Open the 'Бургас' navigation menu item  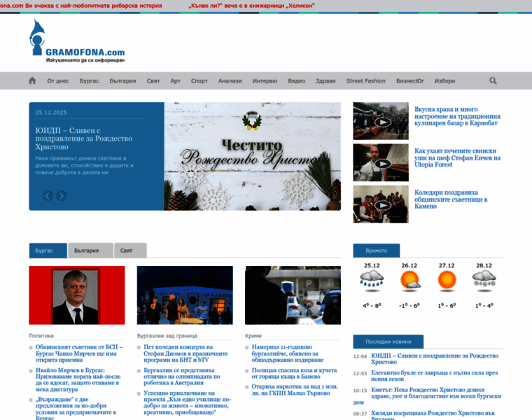[x=89, y=80]
